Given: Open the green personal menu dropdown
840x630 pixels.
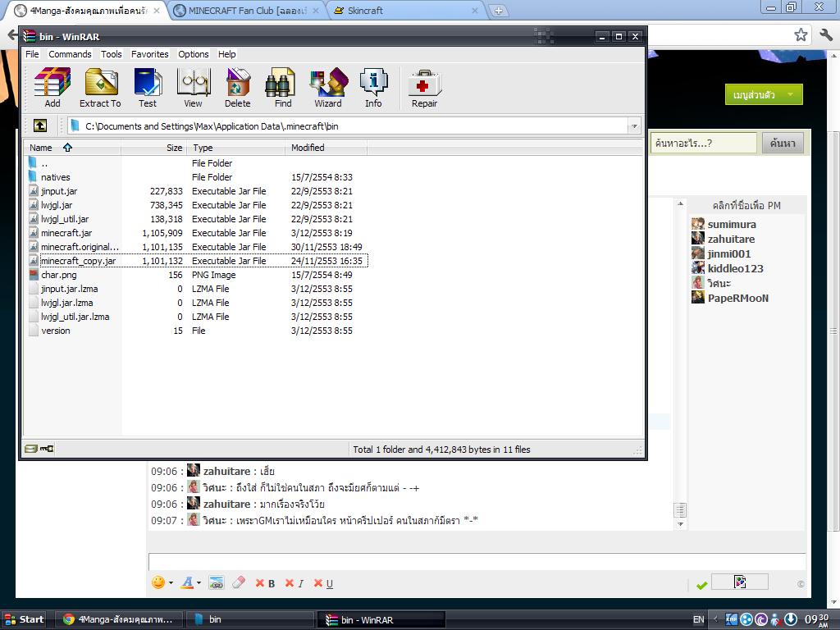Looking at the screenshot, I should point(764,95).
